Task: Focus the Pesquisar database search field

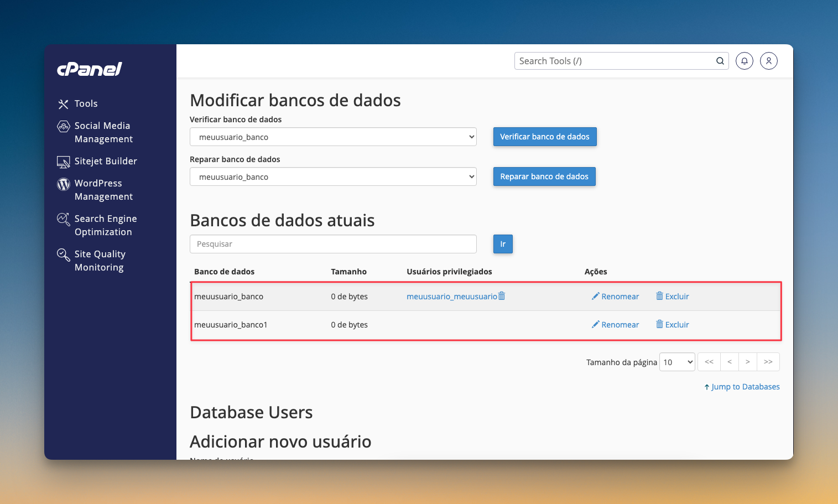Action: point(333,244)
